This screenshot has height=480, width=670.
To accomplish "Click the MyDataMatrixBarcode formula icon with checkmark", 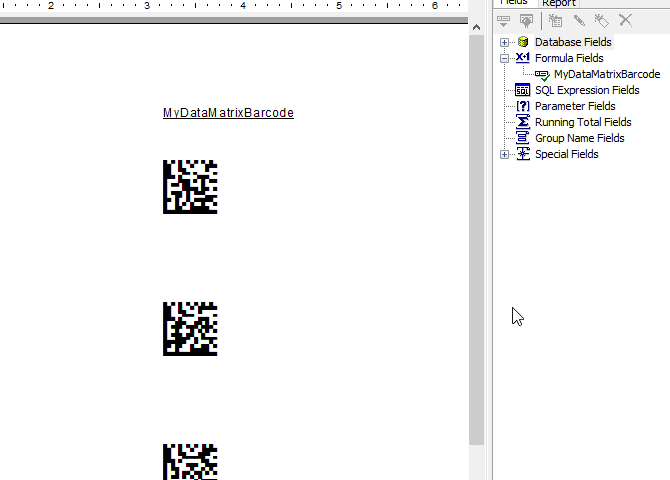I will tap(542, 75).
